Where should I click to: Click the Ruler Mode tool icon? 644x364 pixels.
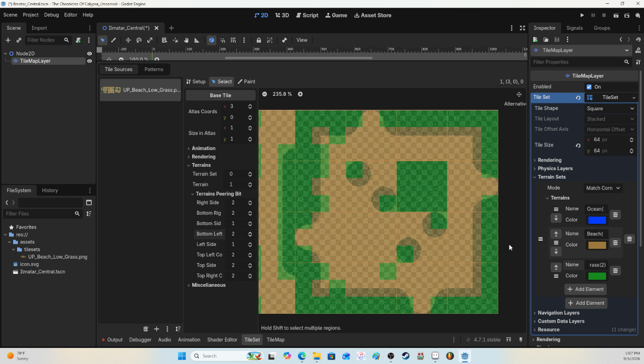pyautogui.click(x=197, y=40)
